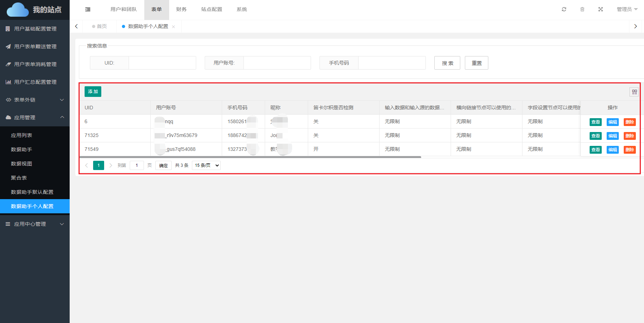The height and width of the screenshot is (323, 644).
Task: Open the 站点配置 top menu
Action: (x=211, y=9)
